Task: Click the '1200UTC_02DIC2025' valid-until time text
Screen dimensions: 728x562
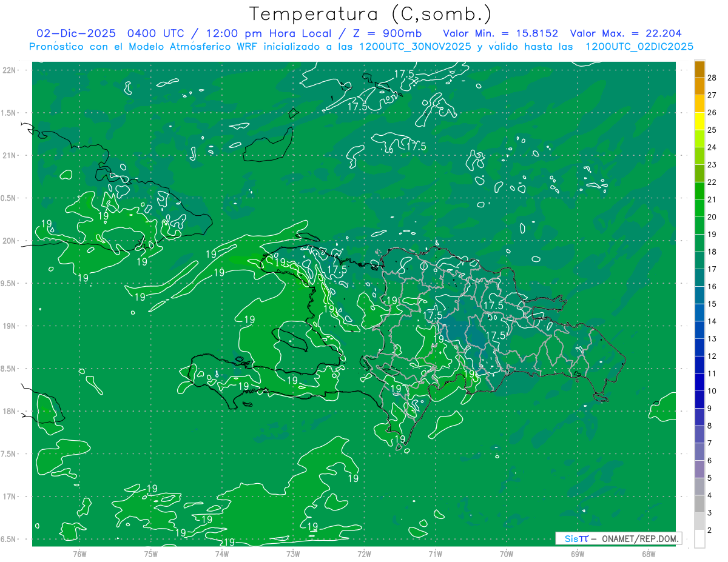Action: (x=639, y=47)
